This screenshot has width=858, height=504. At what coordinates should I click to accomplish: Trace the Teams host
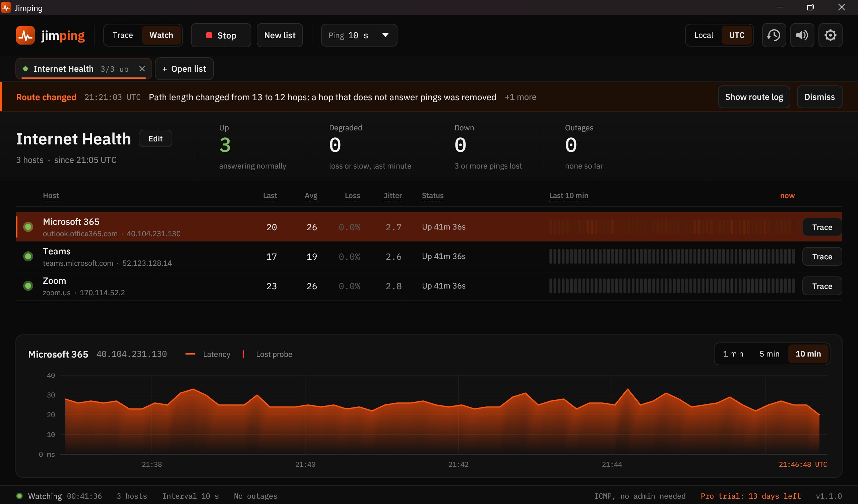click(x=822, y=257)
